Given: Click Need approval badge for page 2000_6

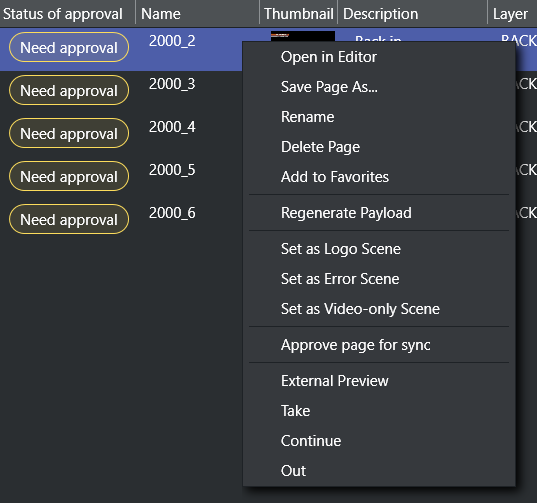Looking at the screenshot, I should coord(69,219).
